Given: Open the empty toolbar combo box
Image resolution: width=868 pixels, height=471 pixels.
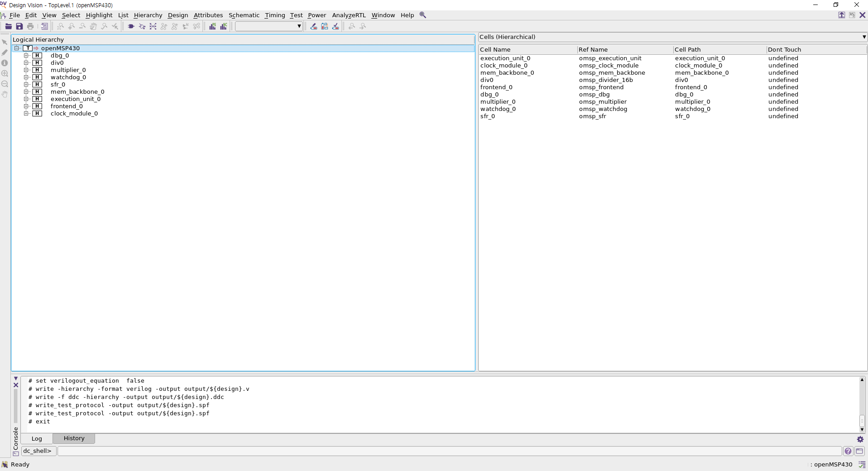Looking at the screenshot, I should (269, 26).
